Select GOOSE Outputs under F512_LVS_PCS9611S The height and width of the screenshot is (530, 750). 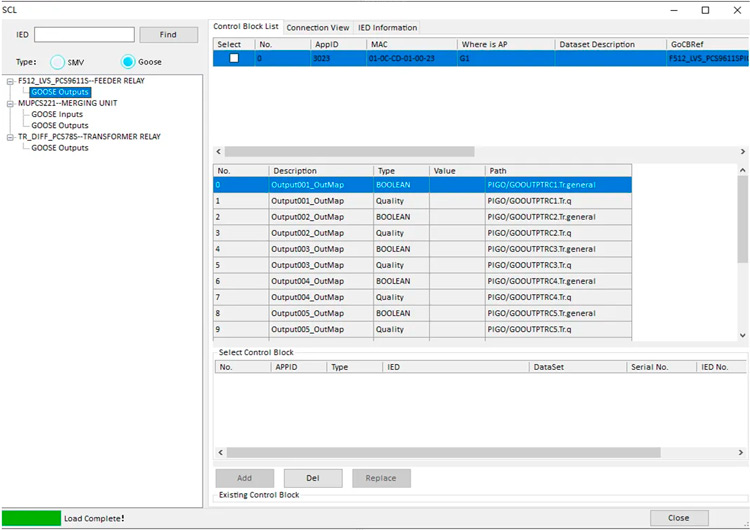point(60,92)
